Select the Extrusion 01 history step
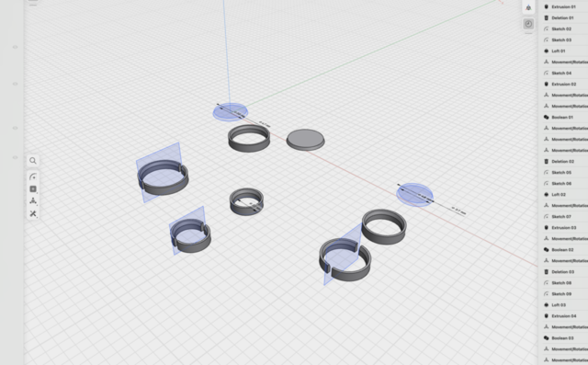 (x=563, y=6)
